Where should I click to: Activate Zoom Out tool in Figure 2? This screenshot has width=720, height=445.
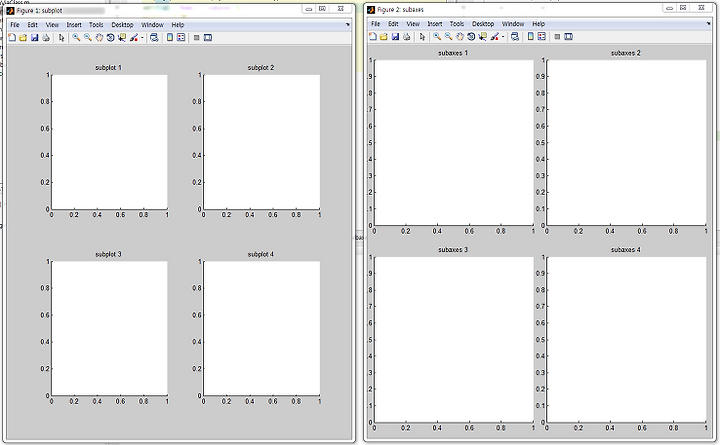[x=449, y=36]
